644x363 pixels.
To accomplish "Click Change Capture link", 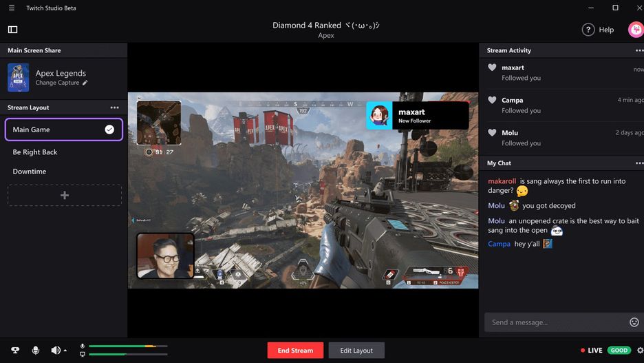I will point(58,83).
